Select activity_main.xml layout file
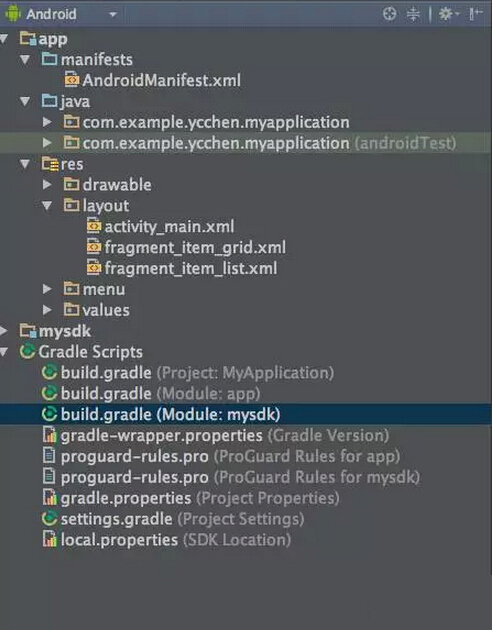 (x=169, y=227)
